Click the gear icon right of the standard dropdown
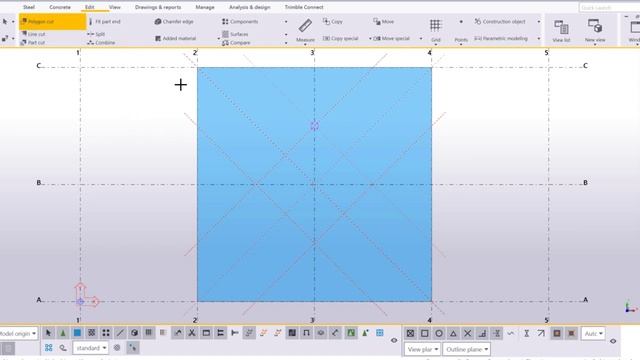Image resolution: width=640 pixels, height=360 pixels. (x=117, y=348)
